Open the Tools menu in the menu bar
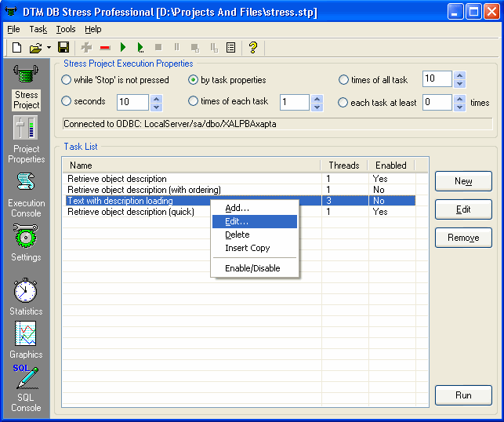504x422 pixels. click(x=66, y=29)
